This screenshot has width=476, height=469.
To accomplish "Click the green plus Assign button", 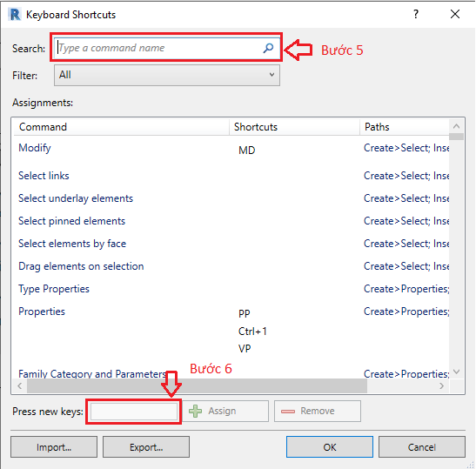I will point(225,411).
